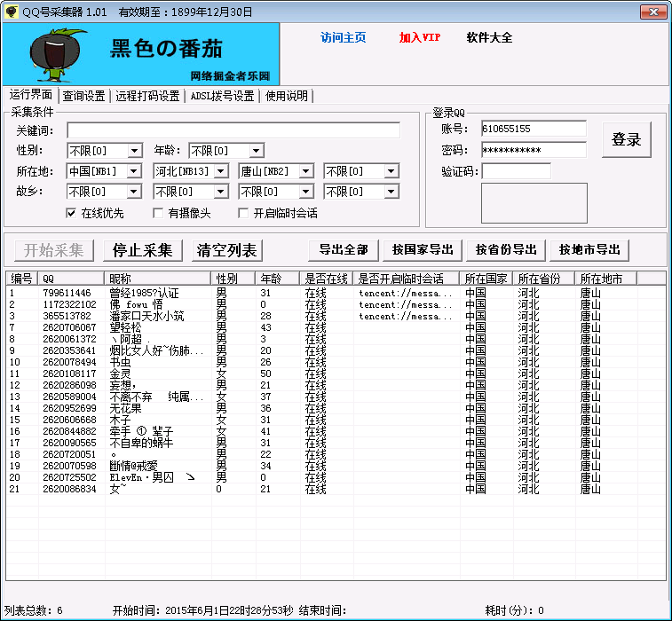672x621 pixels.
Task: Click the 是否开启临时会话 column header
Action: click(x=407, y=279)
